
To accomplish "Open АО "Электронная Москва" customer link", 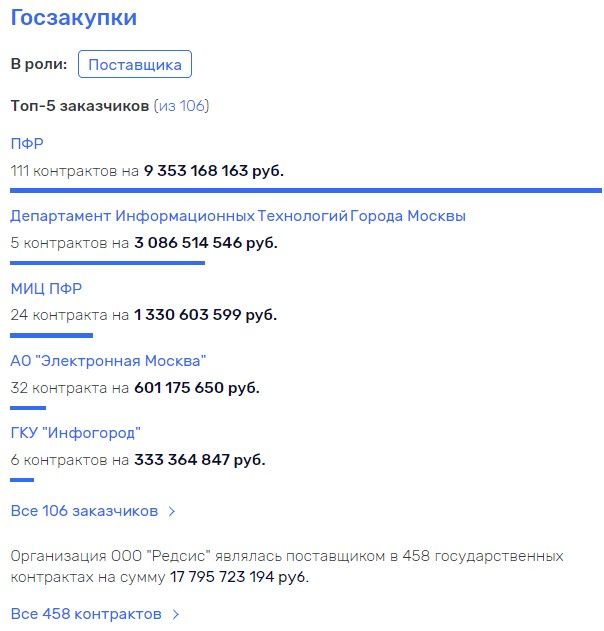I will point(108,361).
